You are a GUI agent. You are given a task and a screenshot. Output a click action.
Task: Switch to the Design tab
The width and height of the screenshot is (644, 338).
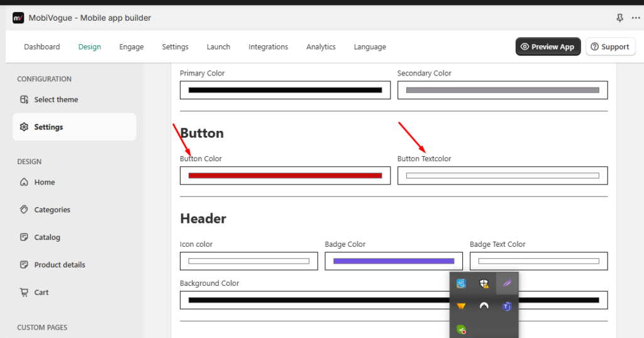89,47
